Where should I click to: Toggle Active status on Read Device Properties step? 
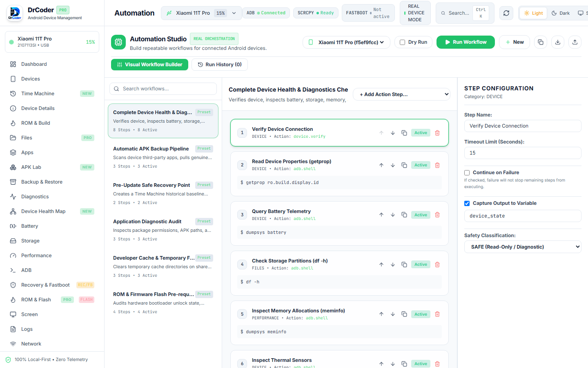pos(421,165)
